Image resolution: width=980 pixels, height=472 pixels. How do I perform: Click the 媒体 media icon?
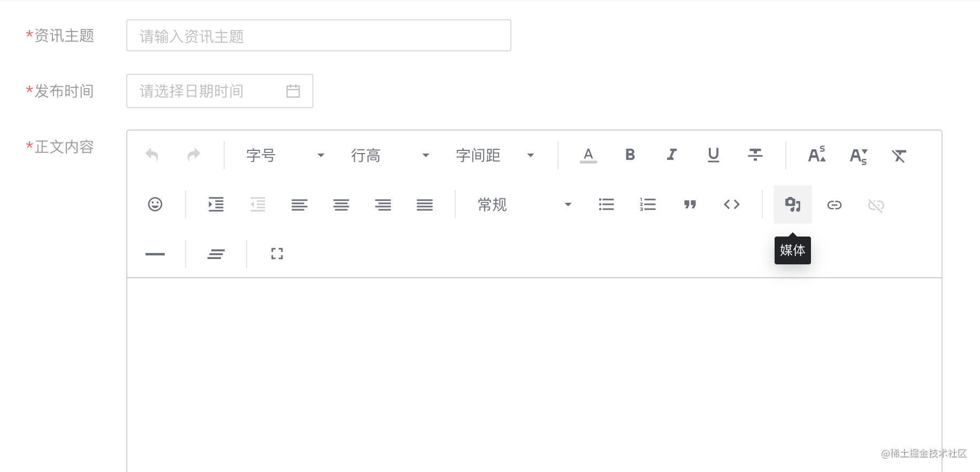pyautogui.click(x=793, y=204)
